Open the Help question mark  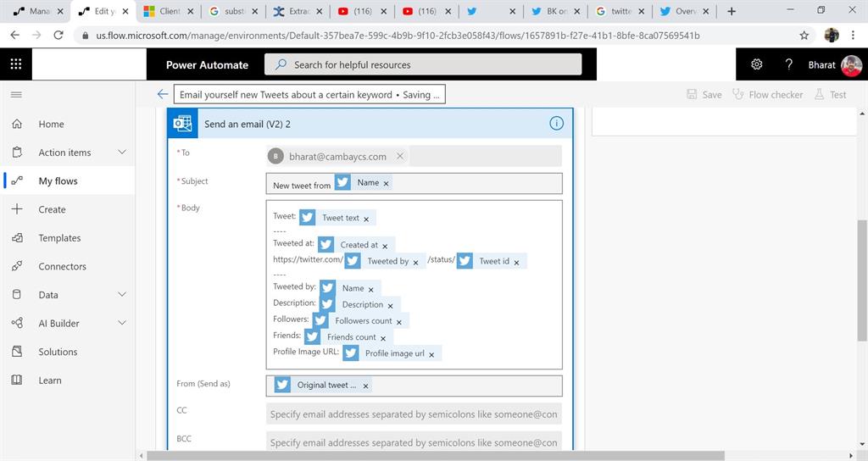(x=789, y=64)
